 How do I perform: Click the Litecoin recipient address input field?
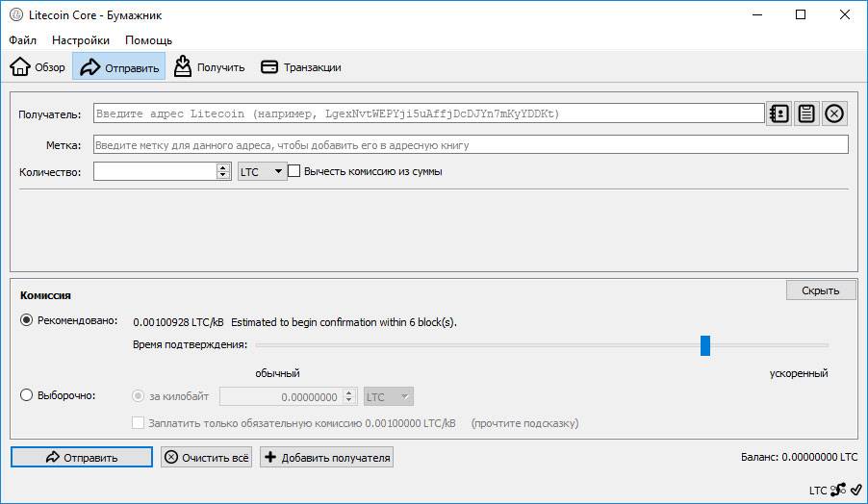428,113
